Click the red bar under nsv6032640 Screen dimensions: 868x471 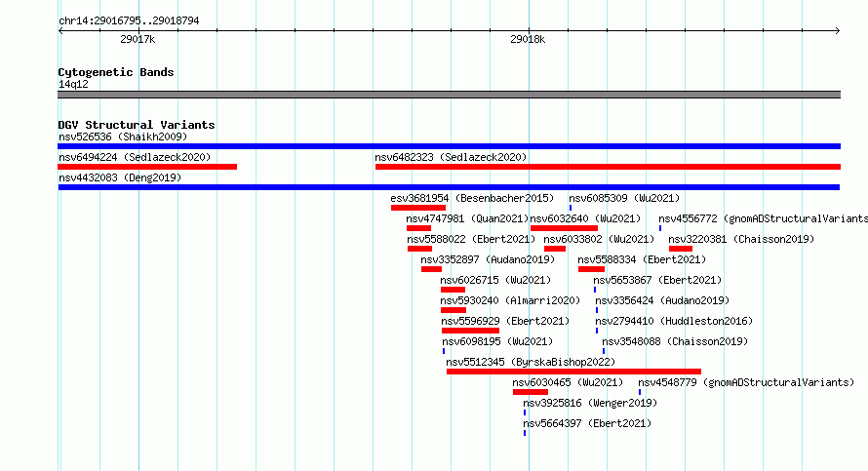coord(564,228)
